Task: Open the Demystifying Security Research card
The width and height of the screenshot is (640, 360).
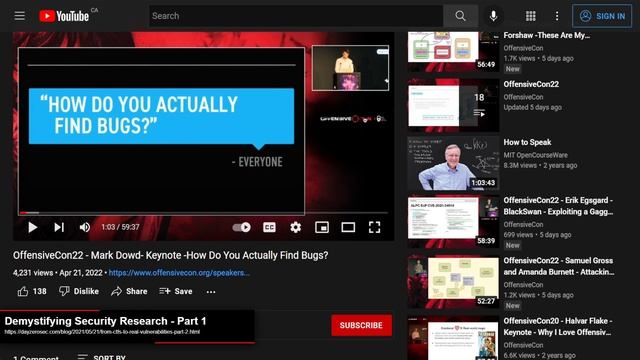Action: point(127,326)
